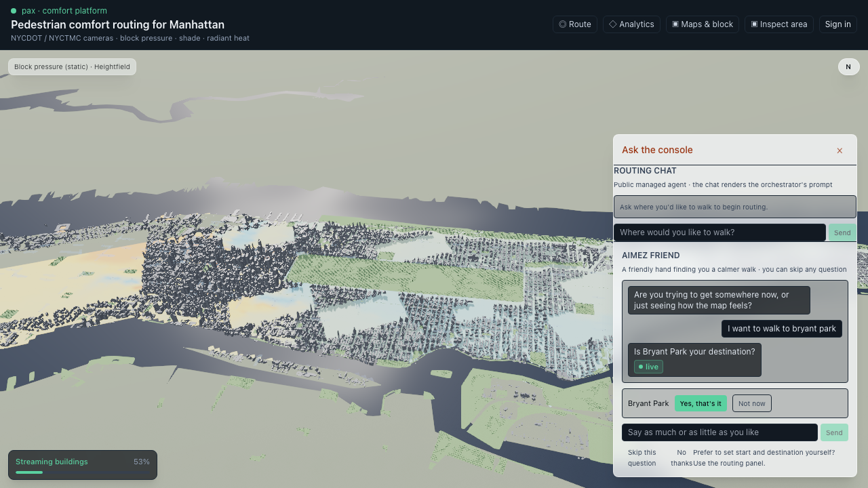Select Skip this question

pyautogui.click(x=642, y=457)
